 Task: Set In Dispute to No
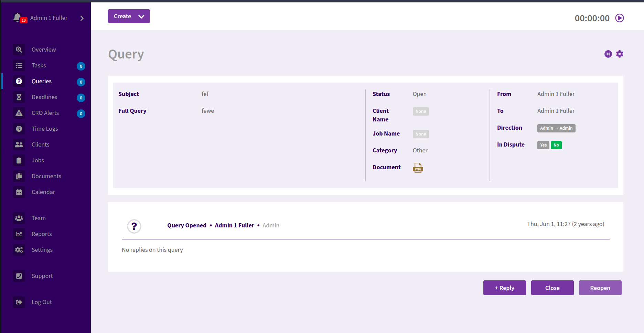point(556,145)
